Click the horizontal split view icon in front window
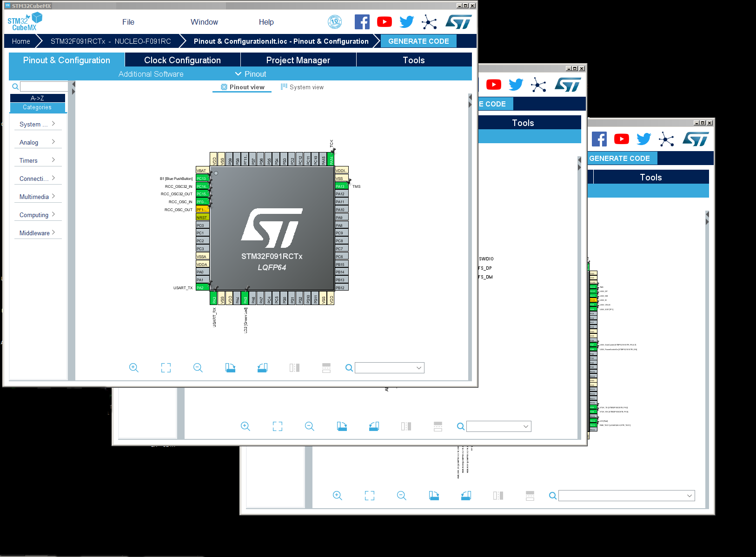Image resolution: width=756 pixels, height=557 pixels. pyautogui.click(x=326, y=368)
